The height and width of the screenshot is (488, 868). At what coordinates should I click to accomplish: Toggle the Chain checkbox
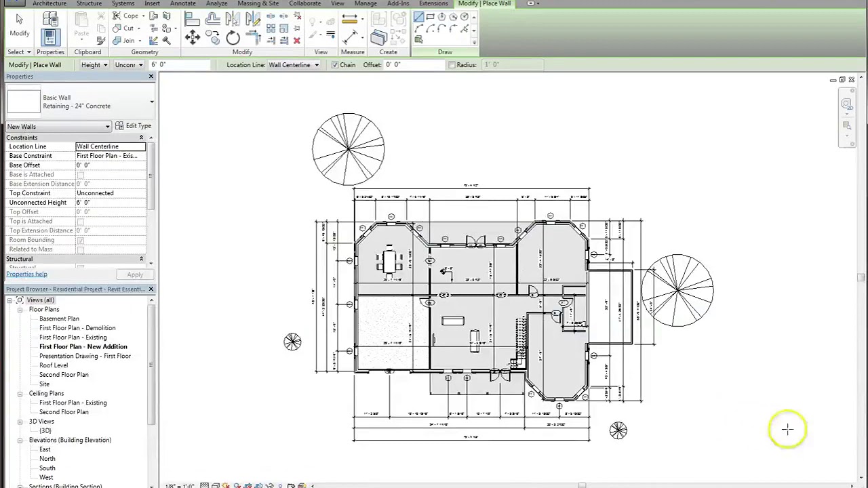tap(335, 65)
